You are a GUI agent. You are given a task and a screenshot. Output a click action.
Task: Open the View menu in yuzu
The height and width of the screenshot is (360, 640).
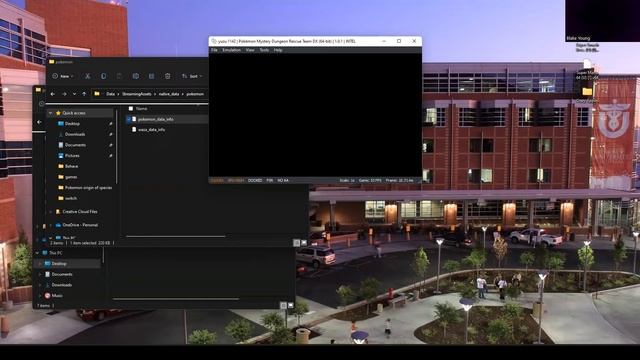[x=250, y=50]
